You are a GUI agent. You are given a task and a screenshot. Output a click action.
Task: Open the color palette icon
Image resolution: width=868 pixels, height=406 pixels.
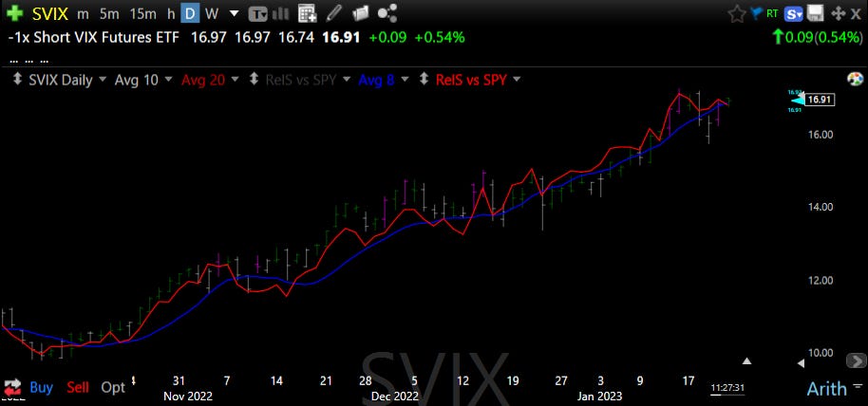[x=856, y=79]
